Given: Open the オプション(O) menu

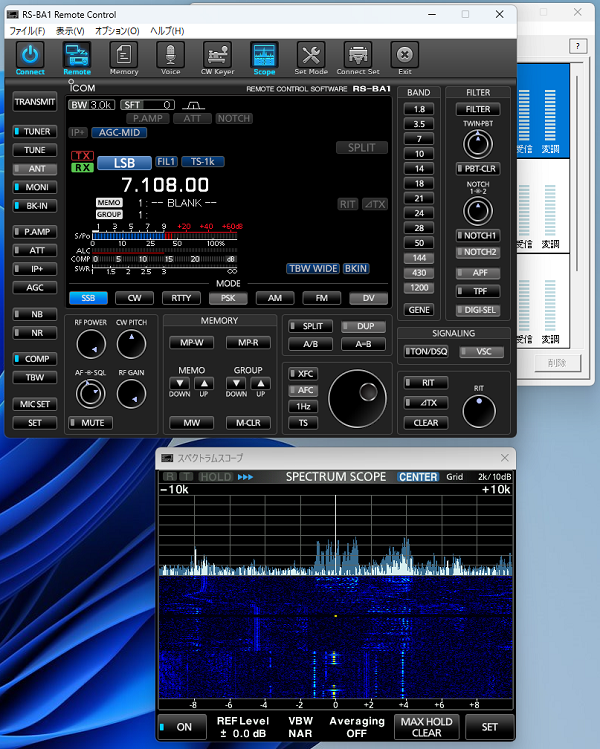Looking at the screenshot, I should [x=117, y=31].
